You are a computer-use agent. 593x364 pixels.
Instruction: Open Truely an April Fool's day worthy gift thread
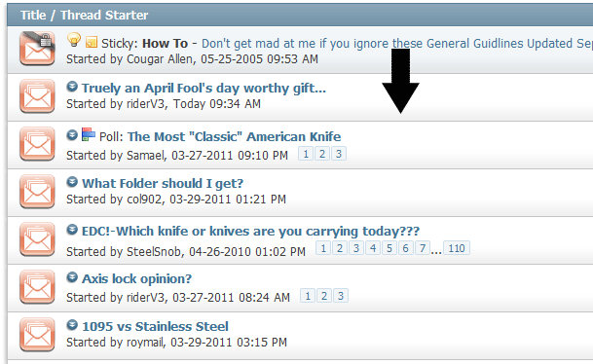[204, 88]
